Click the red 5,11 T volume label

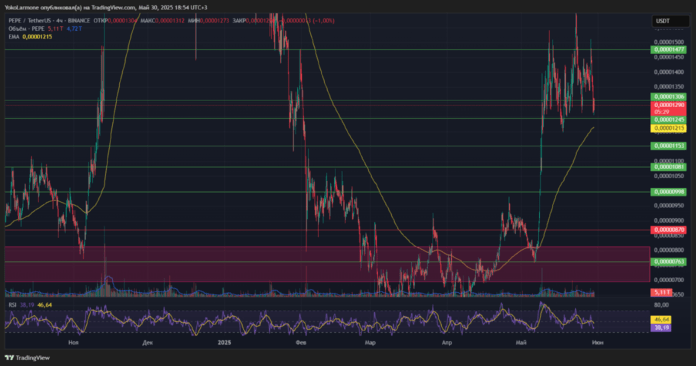(x=661, y=292)
